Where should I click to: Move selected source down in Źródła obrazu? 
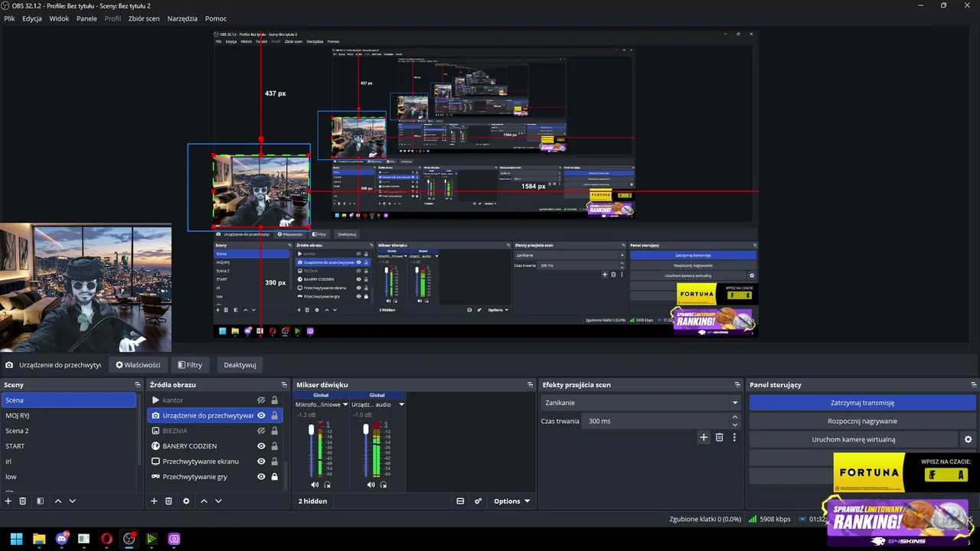pyautogui.click(x=218, y=501)
